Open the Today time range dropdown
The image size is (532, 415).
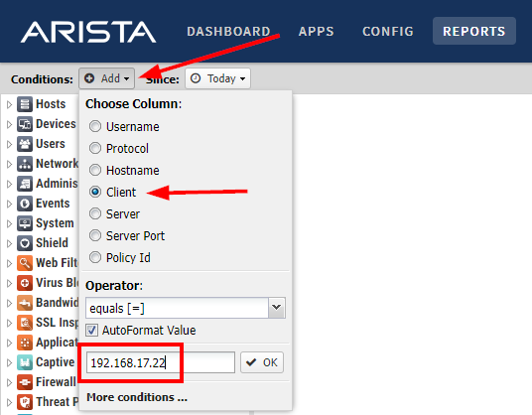click(x=217, y=78)
